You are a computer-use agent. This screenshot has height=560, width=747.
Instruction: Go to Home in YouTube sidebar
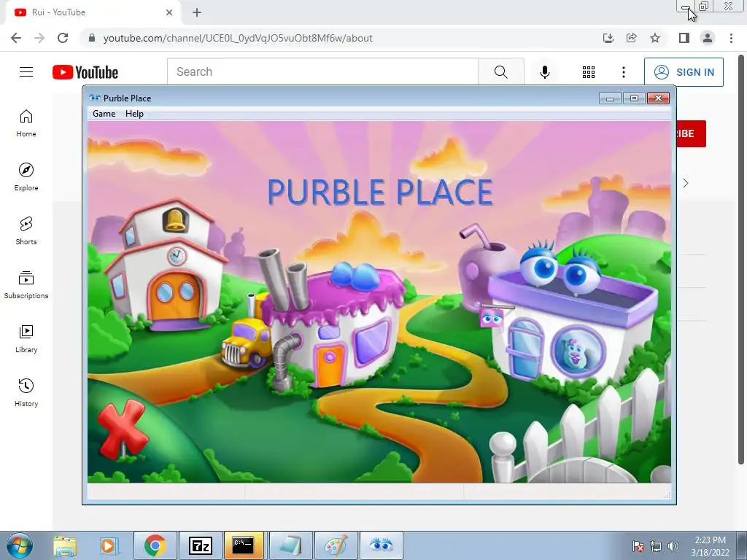click(x=26, y=123)
